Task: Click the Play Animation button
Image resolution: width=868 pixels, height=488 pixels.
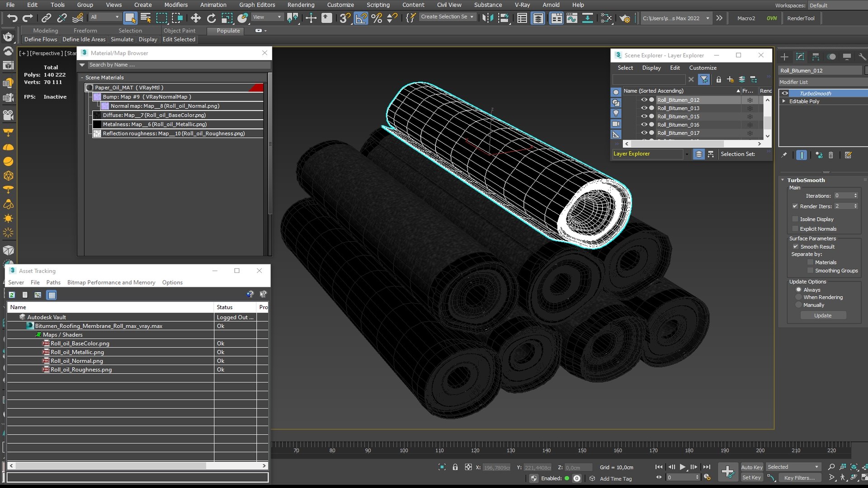Action: pyautogui.click(x=683, y=467)
